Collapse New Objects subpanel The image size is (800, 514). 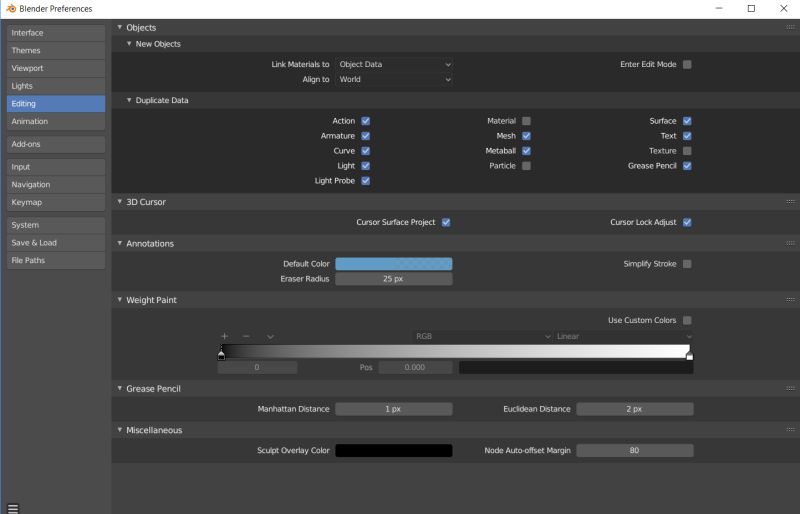(129, 44)
